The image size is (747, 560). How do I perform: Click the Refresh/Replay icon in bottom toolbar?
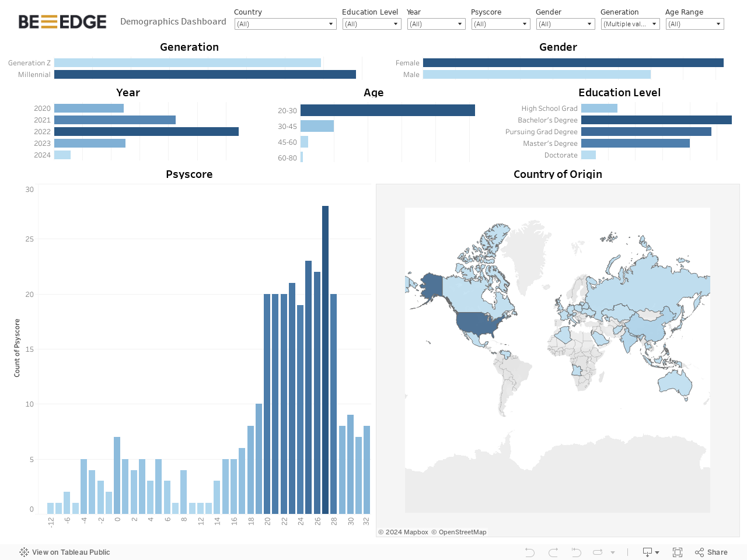(x=598, y=552)
